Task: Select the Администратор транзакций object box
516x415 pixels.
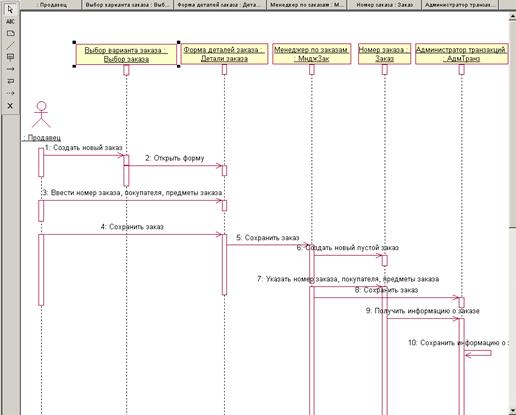Action: pos(462,54)
